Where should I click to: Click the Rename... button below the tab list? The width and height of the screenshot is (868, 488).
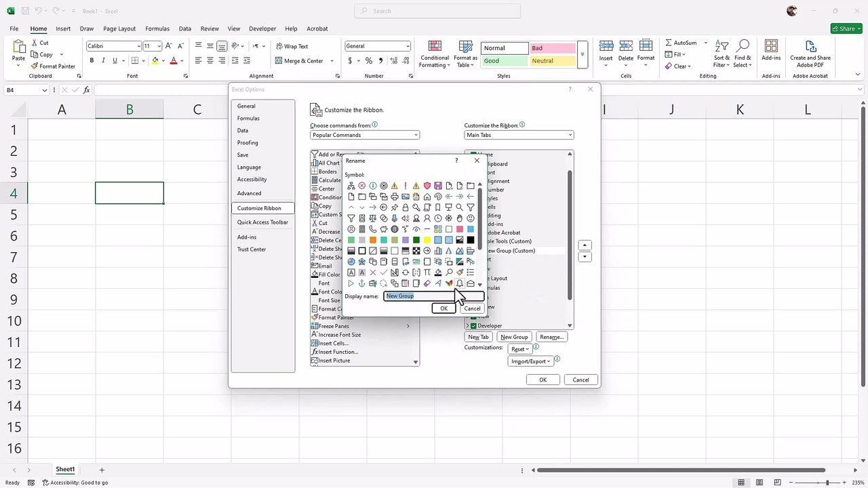click(x=551, y=337)
